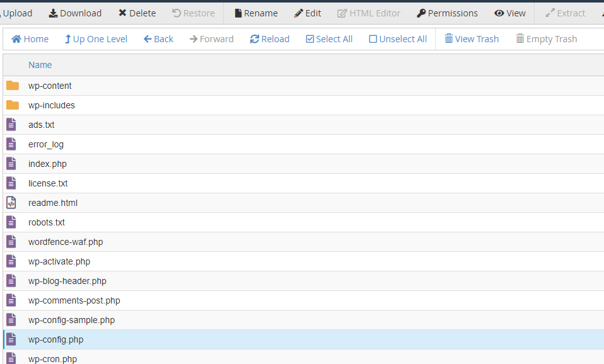
Task: Click the Download toolbar button
Action: (75, 13)
